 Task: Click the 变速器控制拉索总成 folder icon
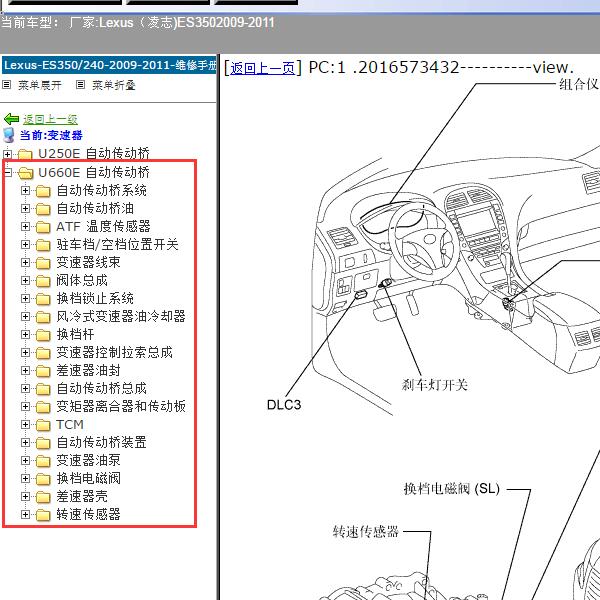(43, 352)
